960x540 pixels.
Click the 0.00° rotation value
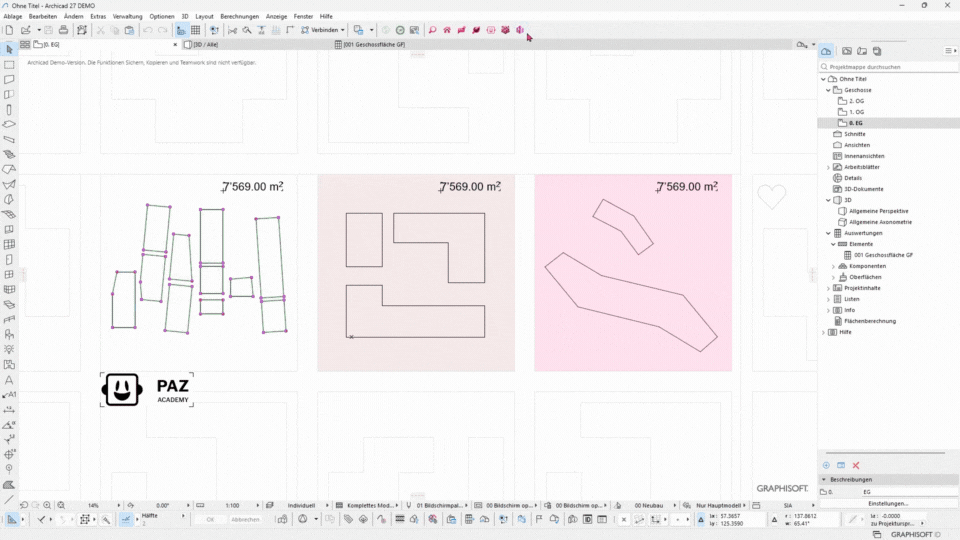[x=162, y=506]
